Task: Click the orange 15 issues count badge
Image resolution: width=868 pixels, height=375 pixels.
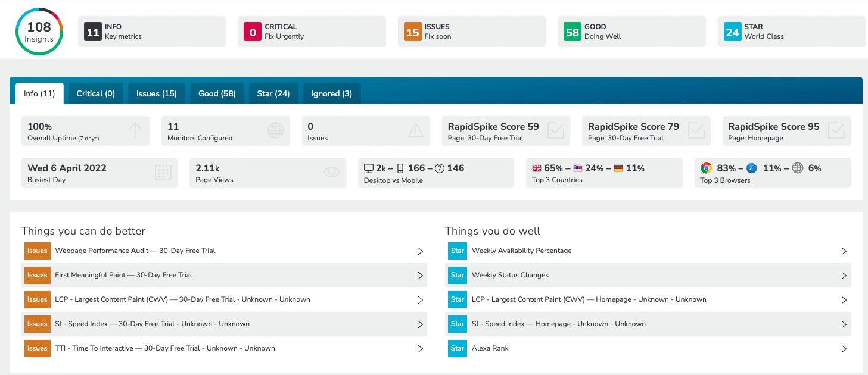Action: (x=413, y=32)
